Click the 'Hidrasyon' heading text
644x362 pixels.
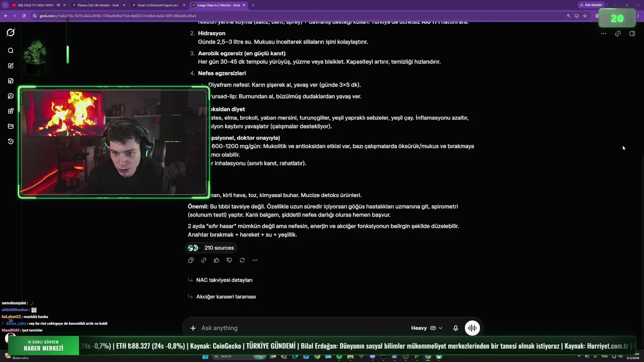(x=212, y=33)
